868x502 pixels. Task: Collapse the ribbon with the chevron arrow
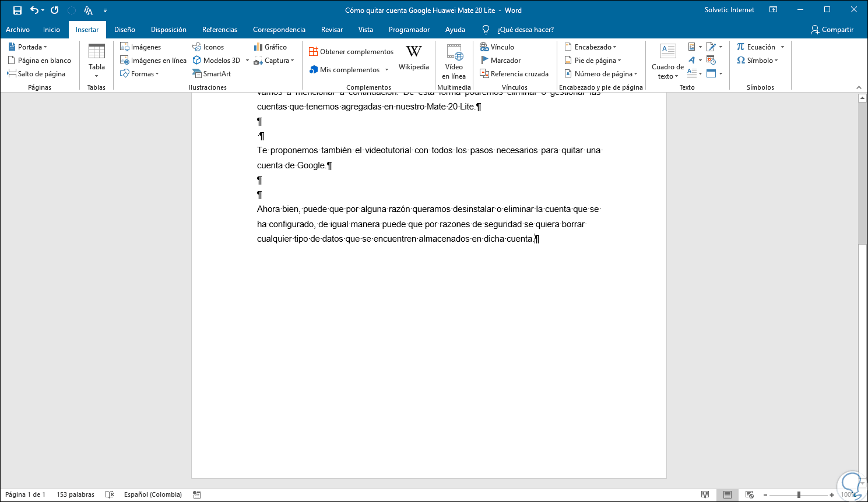[x=859, y=87]
